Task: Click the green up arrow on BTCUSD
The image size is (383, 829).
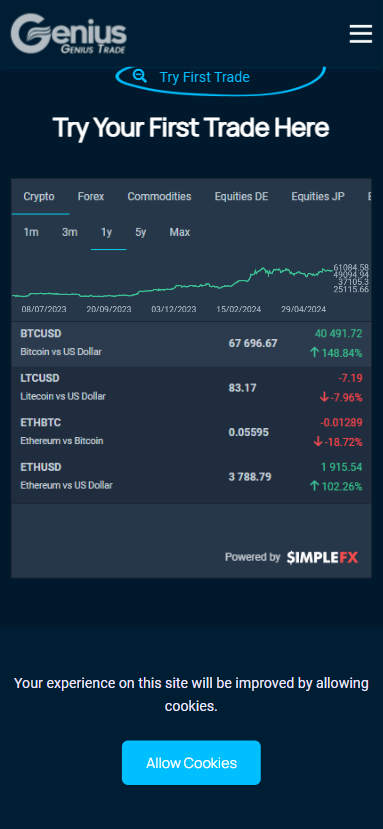Action: [x=315, y=352]
